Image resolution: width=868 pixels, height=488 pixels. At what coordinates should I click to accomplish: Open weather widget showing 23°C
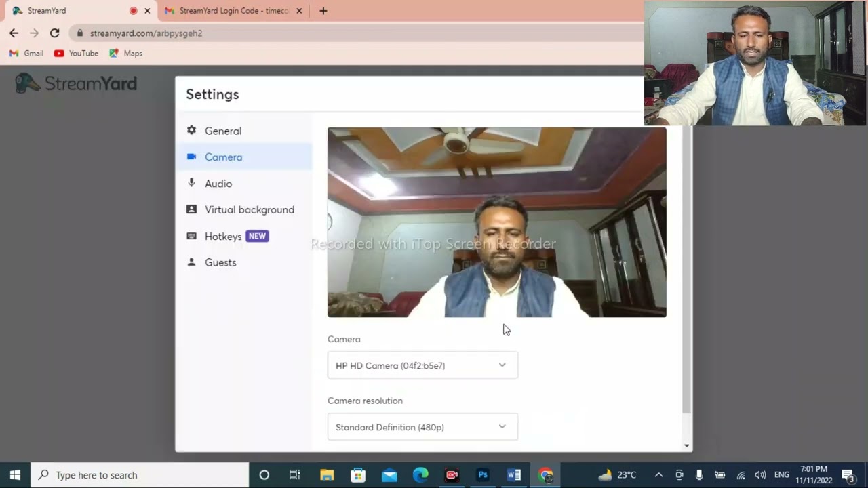617,475
